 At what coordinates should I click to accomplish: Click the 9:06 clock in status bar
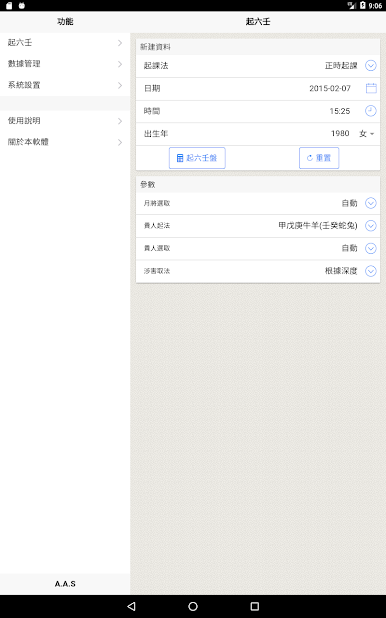coord(375,6)
